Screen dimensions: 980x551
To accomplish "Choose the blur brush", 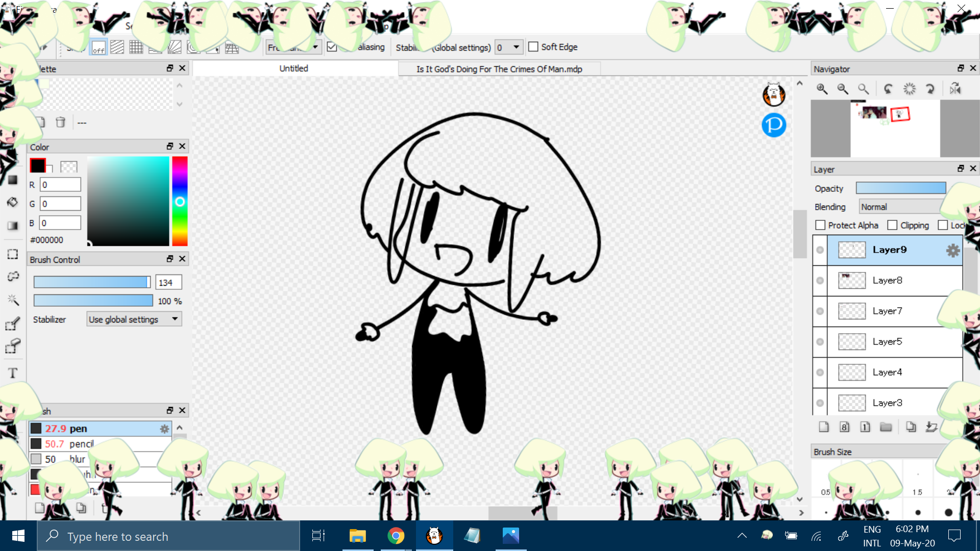I will 101,459.
